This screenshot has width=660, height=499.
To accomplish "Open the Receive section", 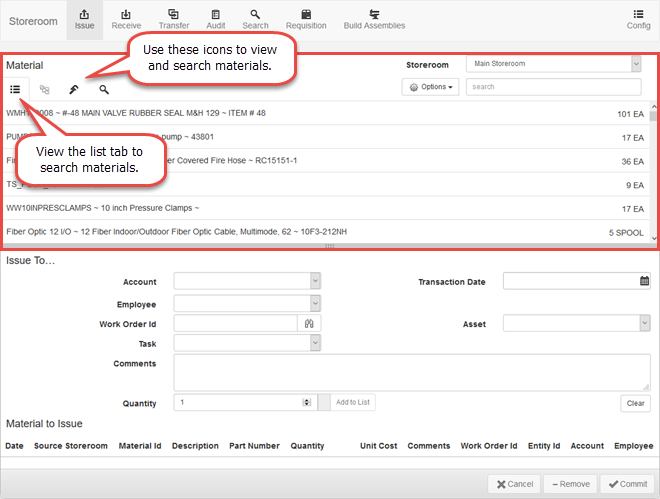I will [126, 19].
